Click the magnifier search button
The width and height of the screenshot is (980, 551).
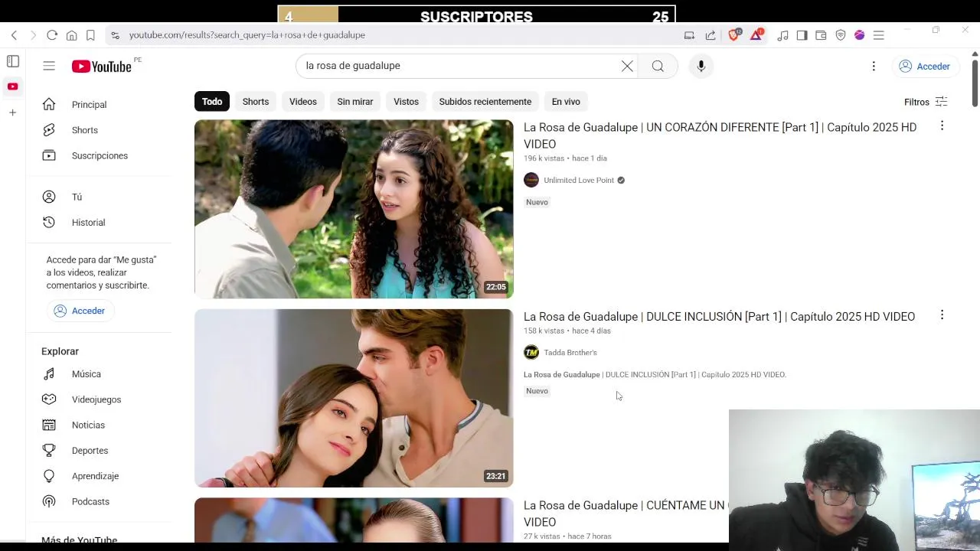tap(658, 66)
